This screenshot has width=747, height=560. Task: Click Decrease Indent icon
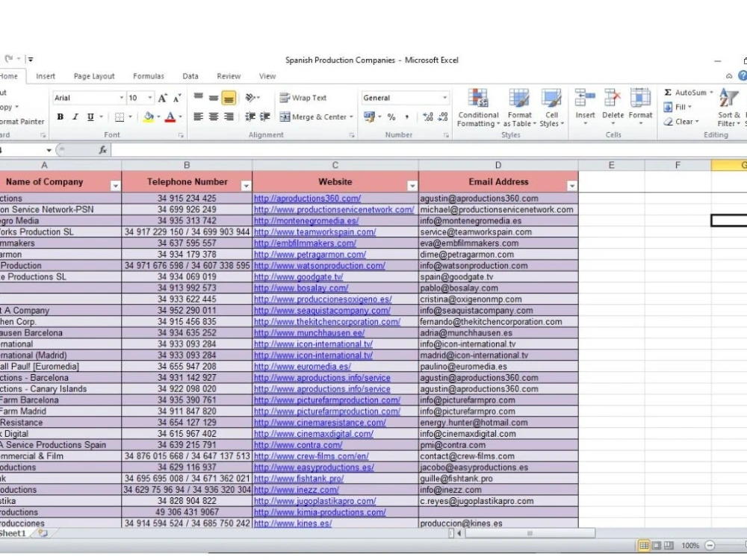(x=249, y=116)
